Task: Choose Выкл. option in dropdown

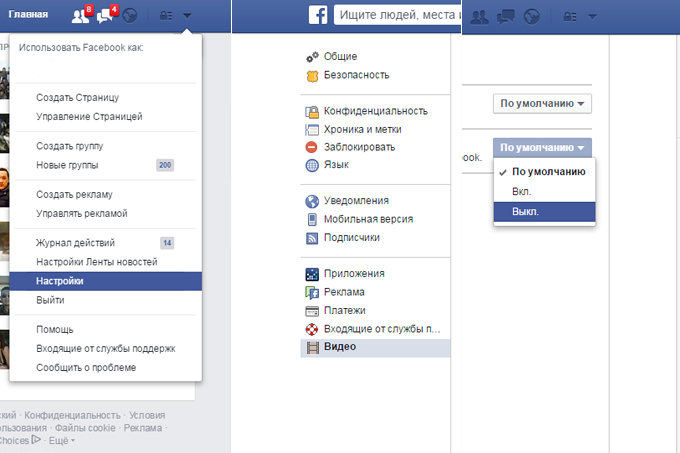Action: [544, 212]
